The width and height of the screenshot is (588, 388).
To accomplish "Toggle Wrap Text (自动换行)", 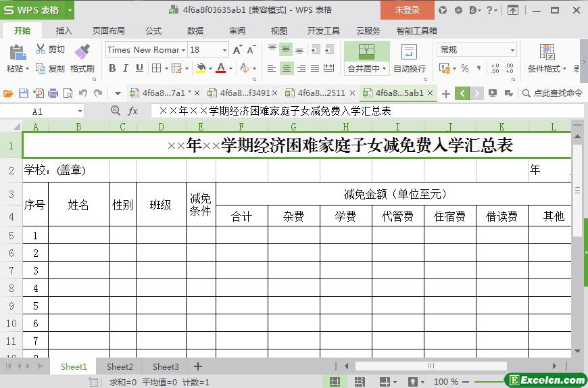I will [409, 52].
